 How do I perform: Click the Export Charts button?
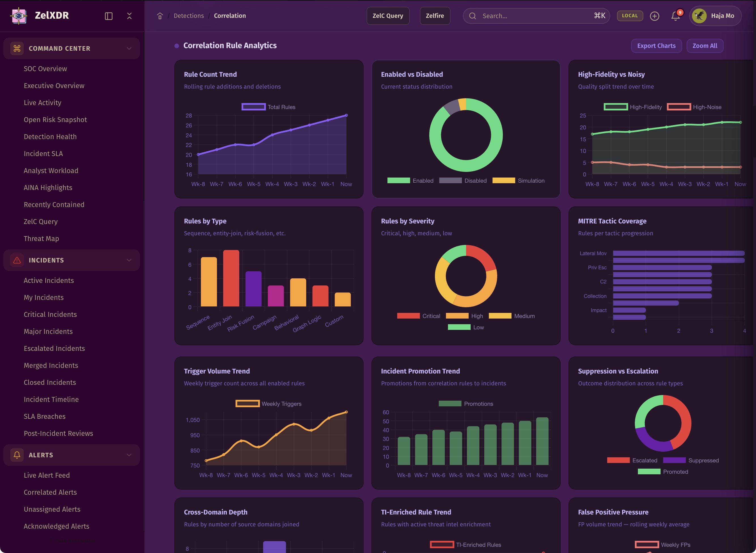point(656,46)
